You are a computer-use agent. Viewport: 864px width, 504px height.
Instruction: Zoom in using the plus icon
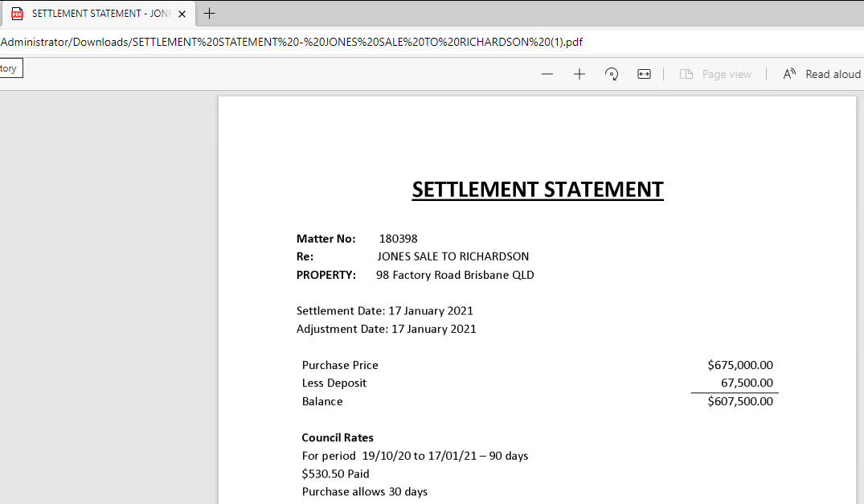[579, 74]
